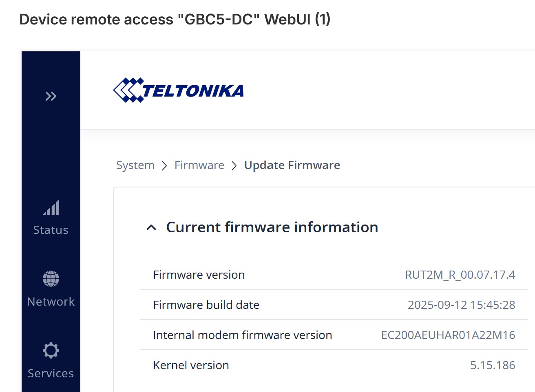The height and width of the screenshot is (392, 535).
Task: Click the Teltonika logo
Action: click(179, 90)
